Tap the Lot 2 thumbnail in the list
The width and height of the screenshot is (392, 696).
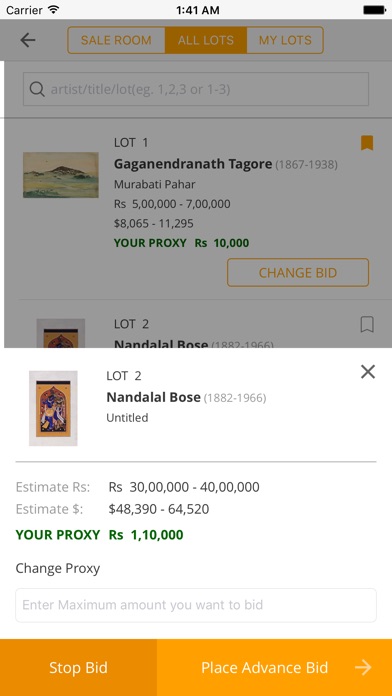(x=61, y=333)
